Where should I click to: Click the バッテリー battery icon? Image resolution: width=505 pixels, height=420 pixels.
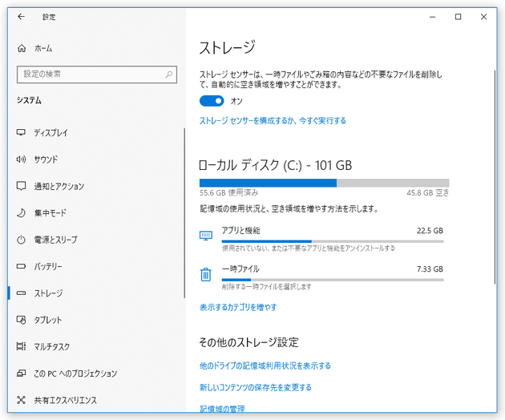coord(21,266)
